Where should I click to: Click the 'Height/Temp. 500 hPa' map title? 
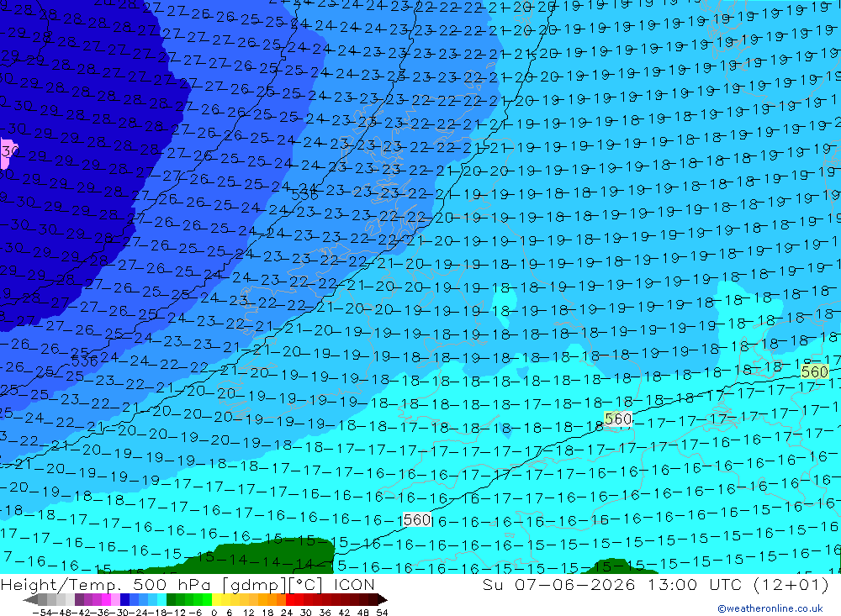point(108,584)
